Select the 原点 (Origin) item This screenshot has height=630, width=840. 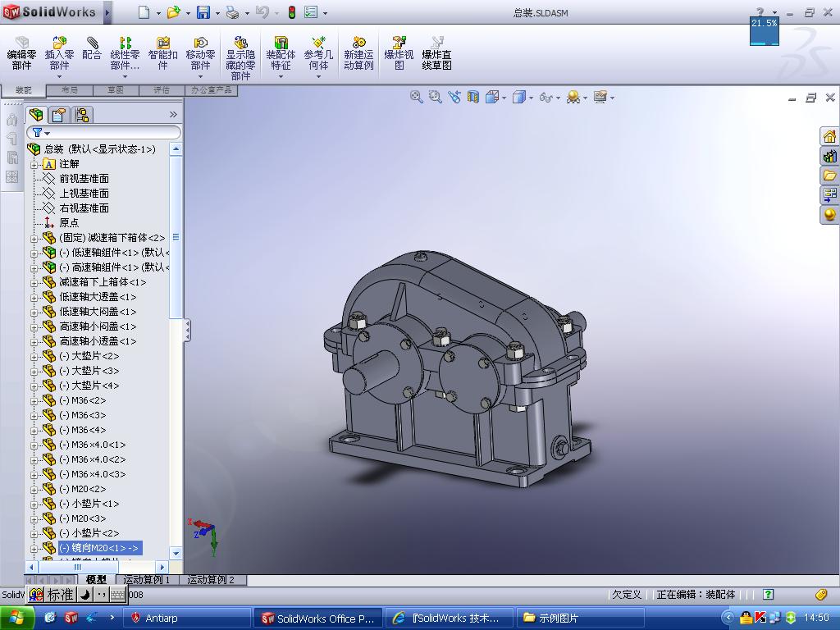coord(69,223)
